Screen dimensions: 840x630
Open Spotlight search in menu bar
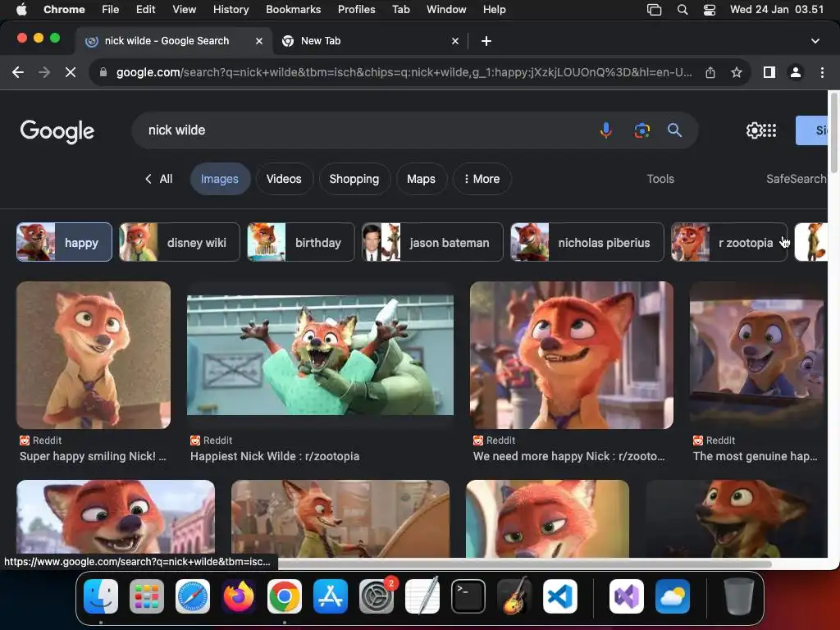pyautogui.click(x=682, y=10)
